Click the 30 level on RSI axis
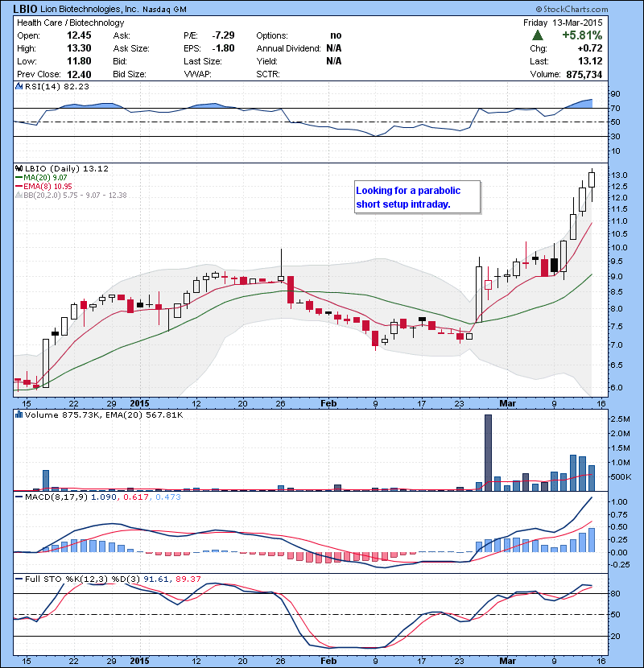 pyautogui.click(x=615, y=136)
